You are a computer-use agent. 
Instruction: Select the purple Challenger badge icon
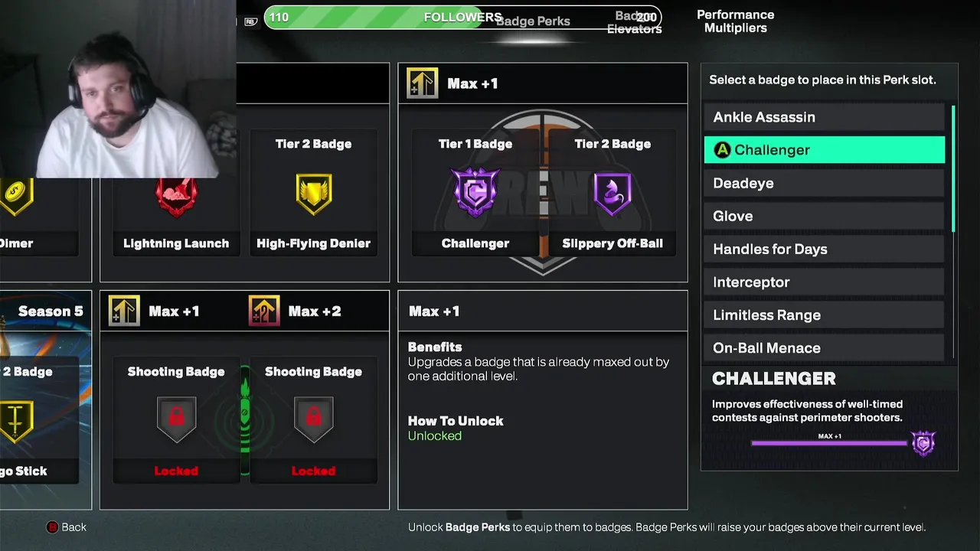click(475, 192)
